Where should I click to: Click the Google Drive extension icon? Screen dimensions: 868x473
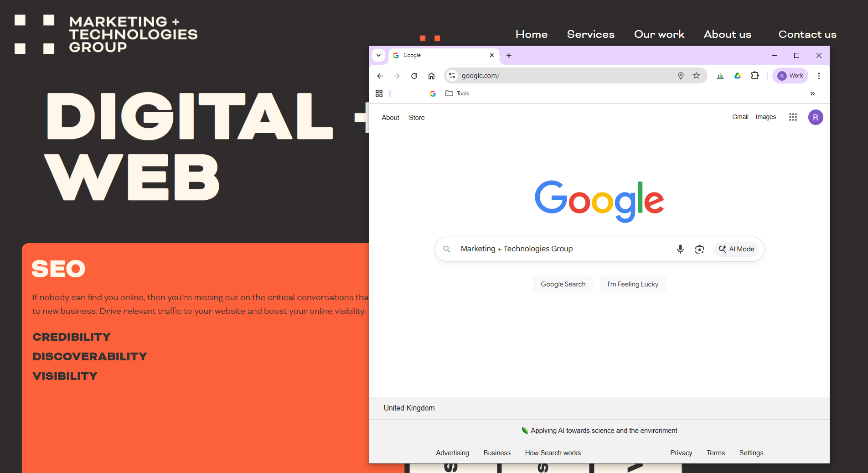[738, 76]
